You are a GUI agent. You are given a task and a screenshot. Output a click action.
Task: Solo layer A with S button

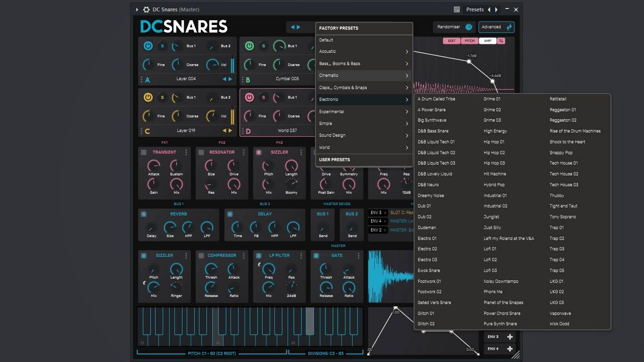[x=162, y=46]
